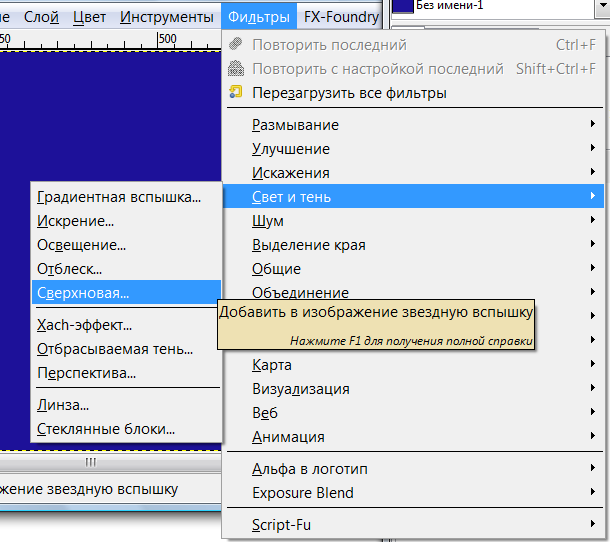Select the Линза glass filter
The height and width of the screenshot is (542, 610).
(62, 405)
